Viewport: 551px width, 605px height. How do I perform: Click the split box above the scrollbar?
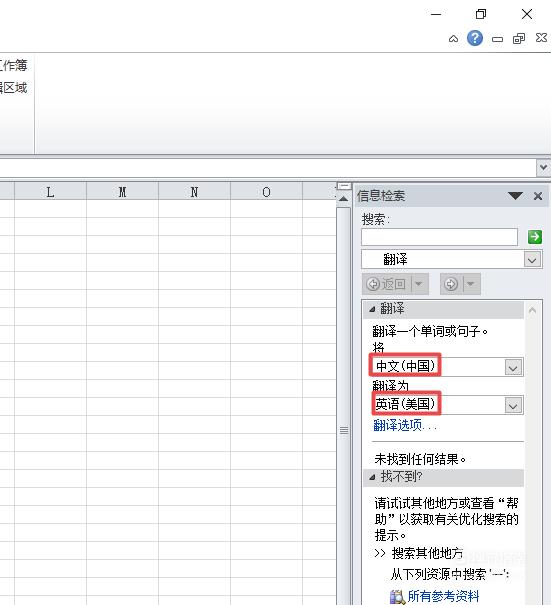pos(343,186)
